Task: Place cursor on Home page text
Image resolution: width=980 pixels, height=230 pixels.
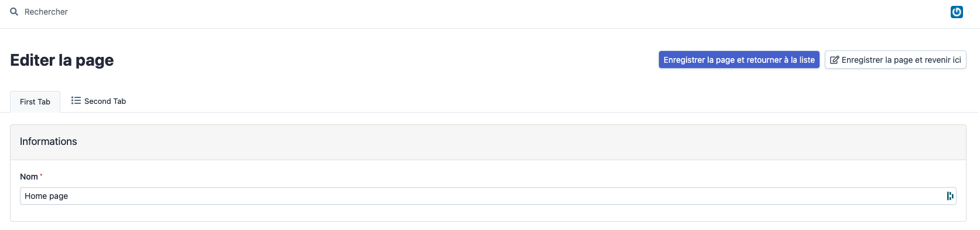Action: pos(46,196)
